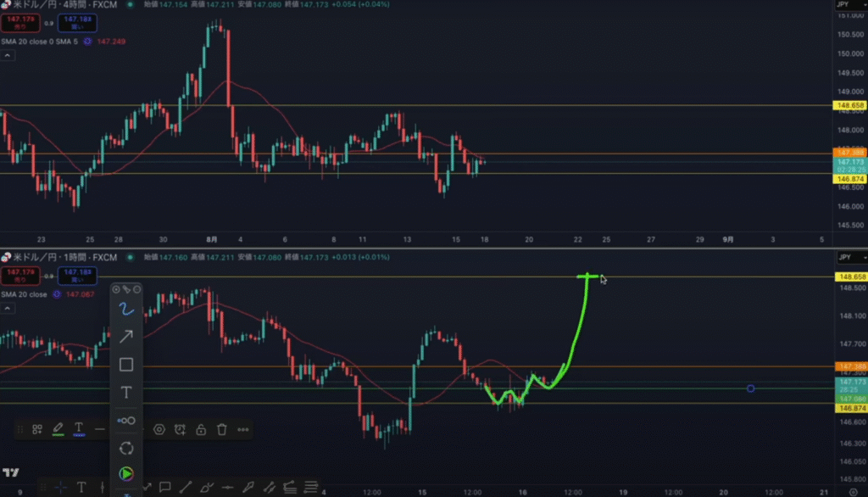Click the market status dot on 1-hour chart
The image size is (868, 497).
coord(130,257)
